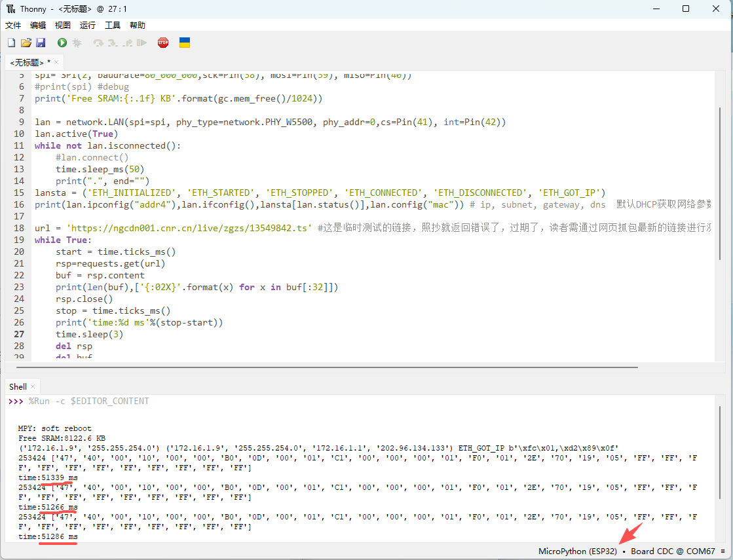Click the New file icon
Screen dimensions: 733x560
[x=11, y=43]
